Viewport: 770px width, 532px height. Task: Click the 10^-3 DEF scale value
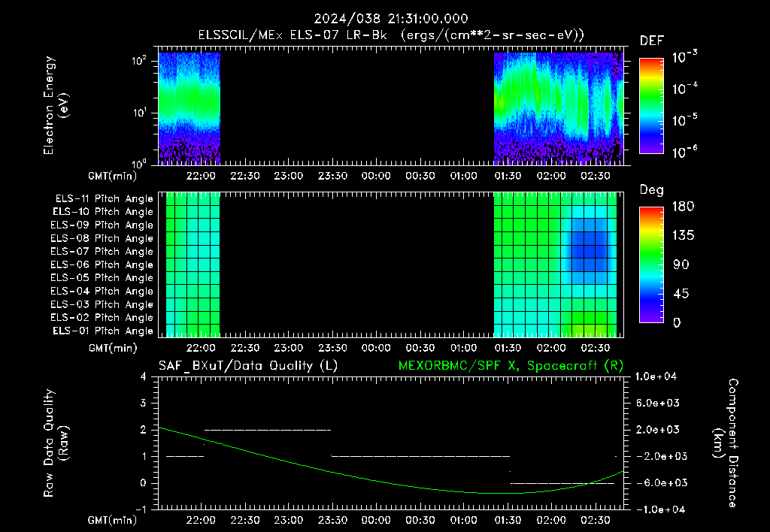[685, 56]
